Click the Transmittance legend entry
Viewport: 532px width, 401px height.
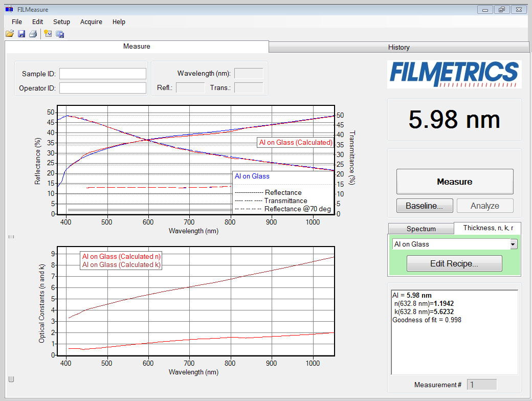click(271, 201)
